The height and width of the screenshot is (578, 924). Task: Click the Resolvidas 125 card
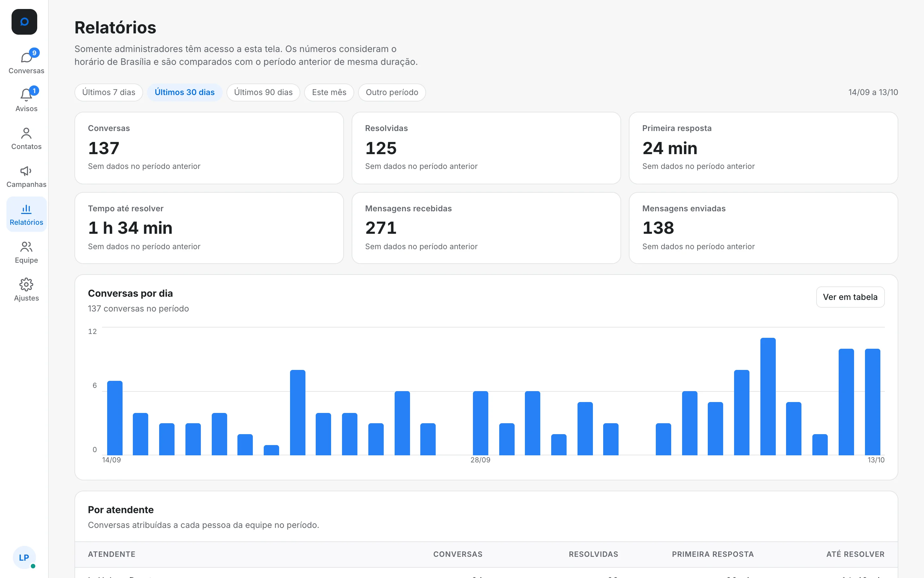point(486,148)
